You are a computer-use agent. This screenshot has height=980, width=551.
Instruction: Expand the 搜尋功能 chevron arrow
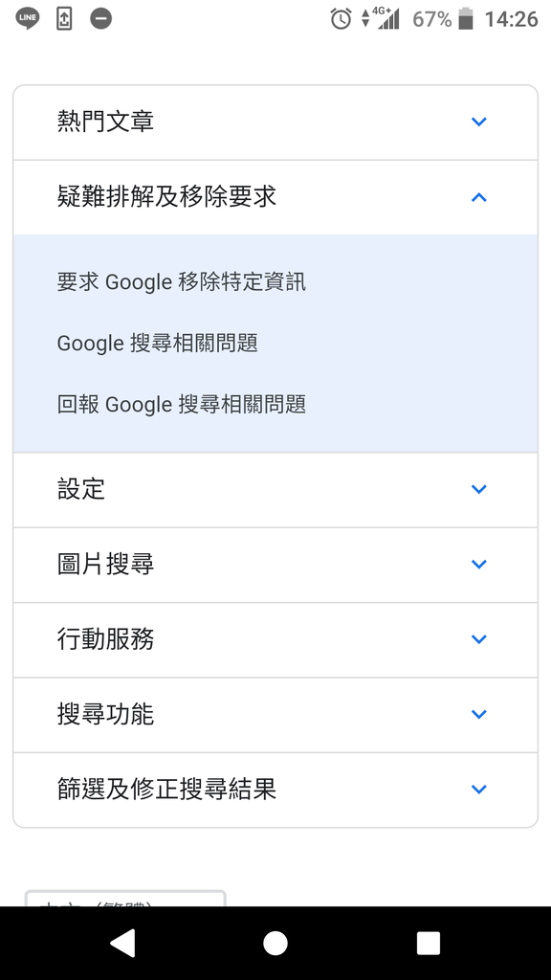coord(478,714)
